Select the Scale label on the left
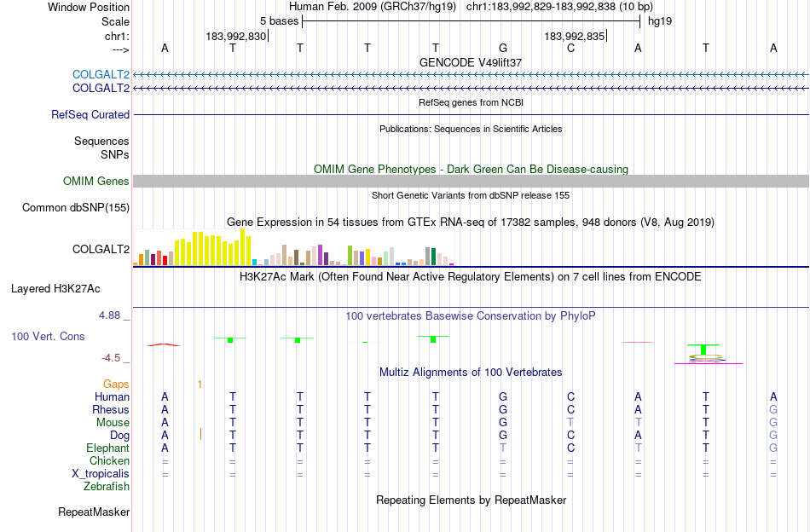This screenshot has height=532, width=810. coord(115,21)
